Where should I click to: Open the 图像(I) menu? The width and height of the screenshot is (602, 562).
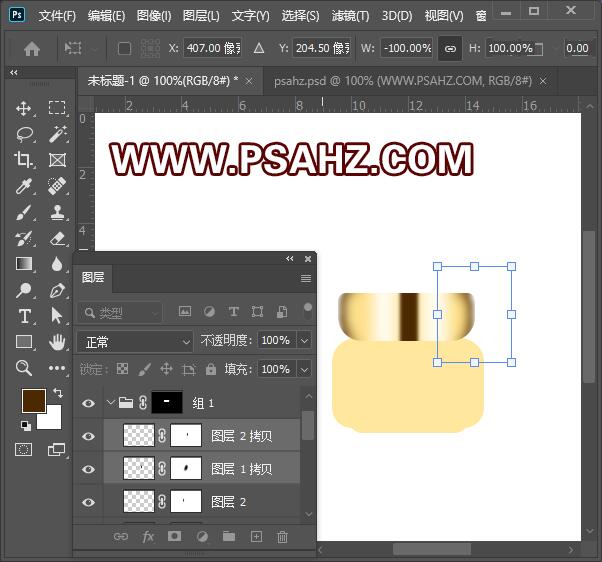[154, 16]
